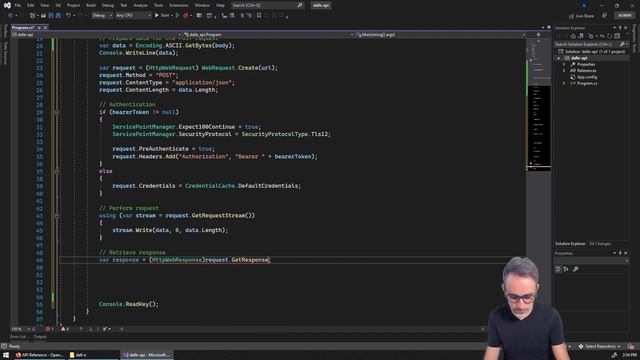Viewport: 640px width, 360px height.
Task: Click the ADMIN badge button
Action: 624,16
